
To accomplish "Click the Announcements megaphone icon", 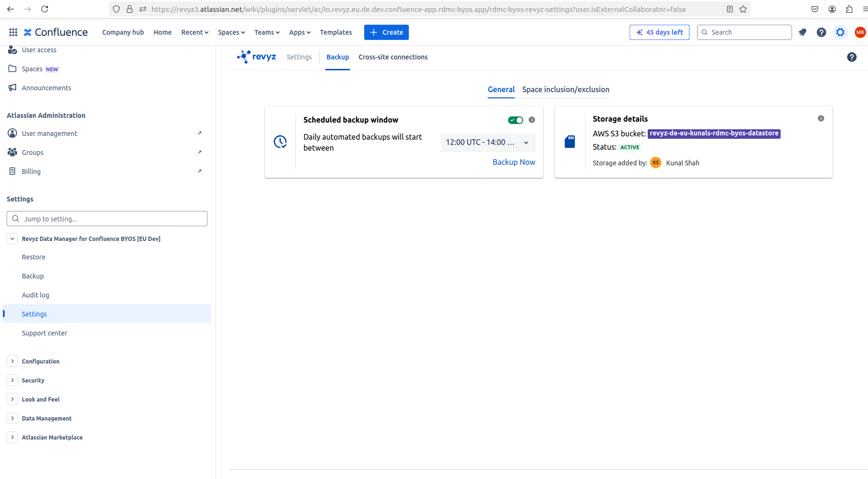I will pos(12,87).
